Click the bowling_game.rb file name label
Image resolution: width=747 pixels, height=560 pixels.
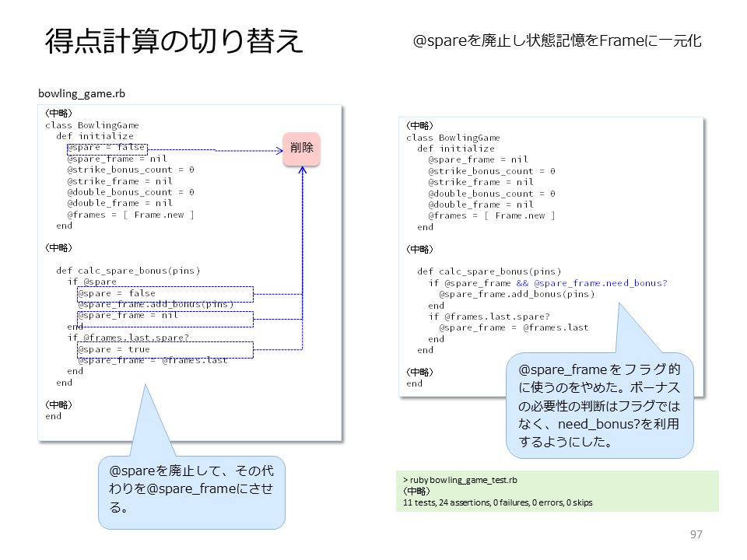click(82, 93)
